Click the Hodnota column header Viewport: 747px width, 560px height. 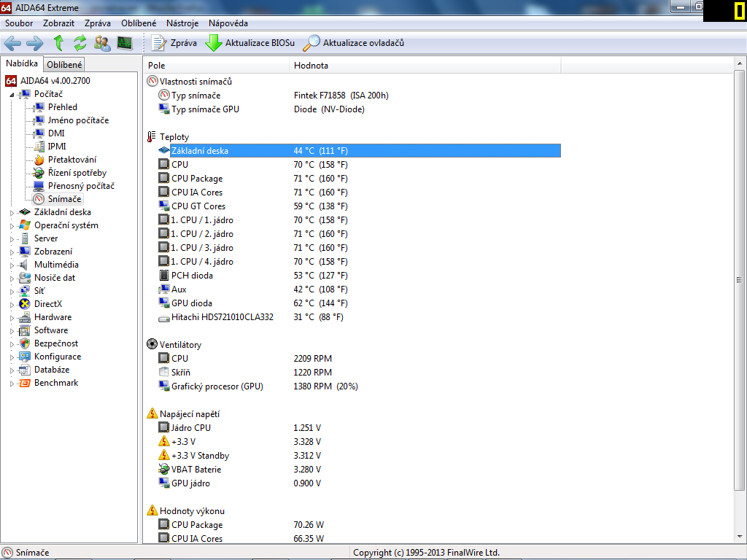(425, 66)
